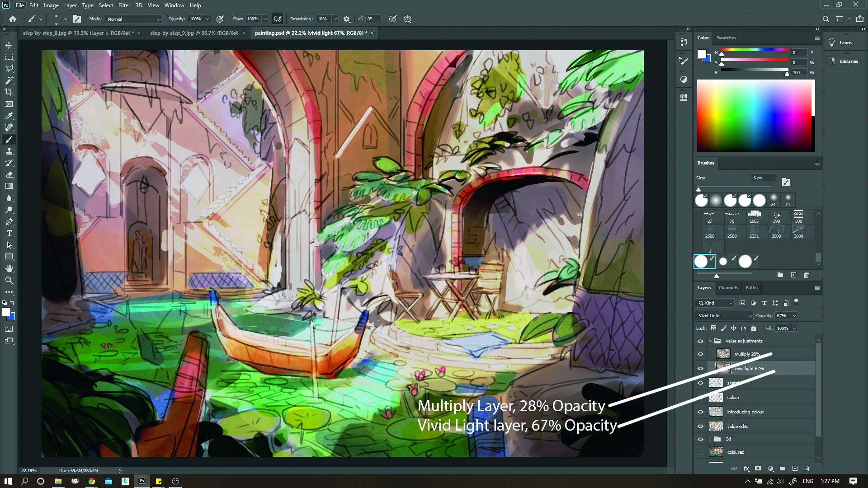Select the Frame tool

9,104
